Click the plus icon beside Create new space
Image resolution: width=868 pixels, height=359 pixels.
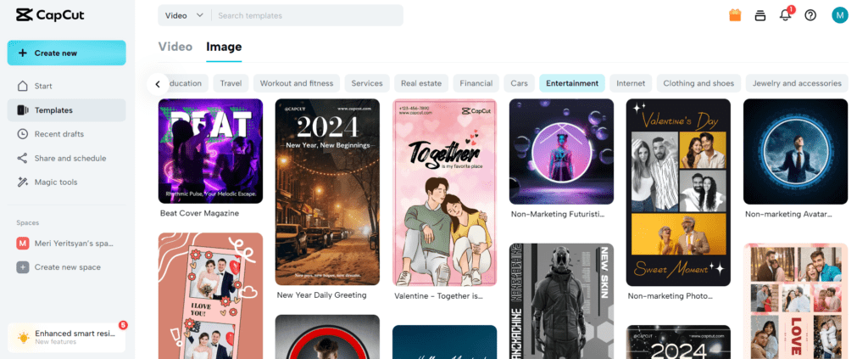click(x=23, y=267)
